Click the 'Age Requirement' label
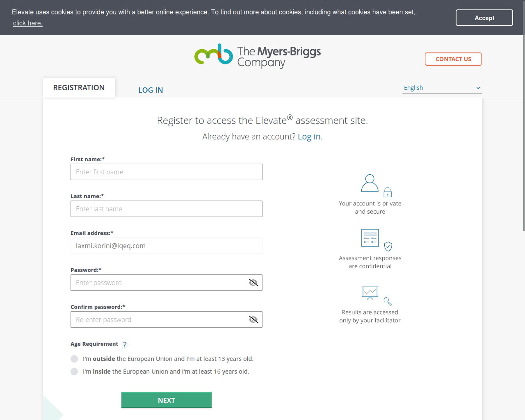The width and height of the screenshot is (525, 420). tap(94, 344)
